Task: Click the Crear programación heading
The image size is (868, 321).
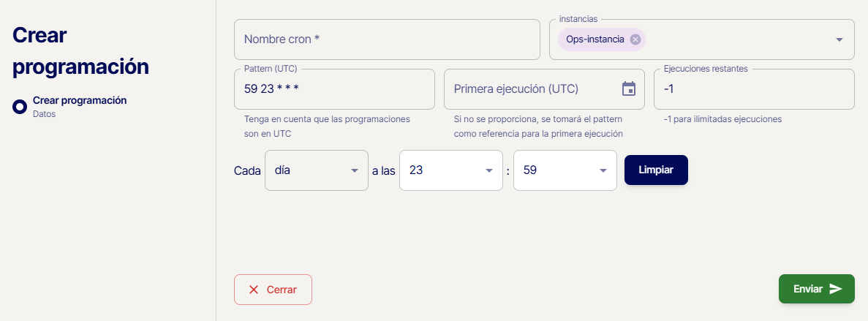Action: 80,51
